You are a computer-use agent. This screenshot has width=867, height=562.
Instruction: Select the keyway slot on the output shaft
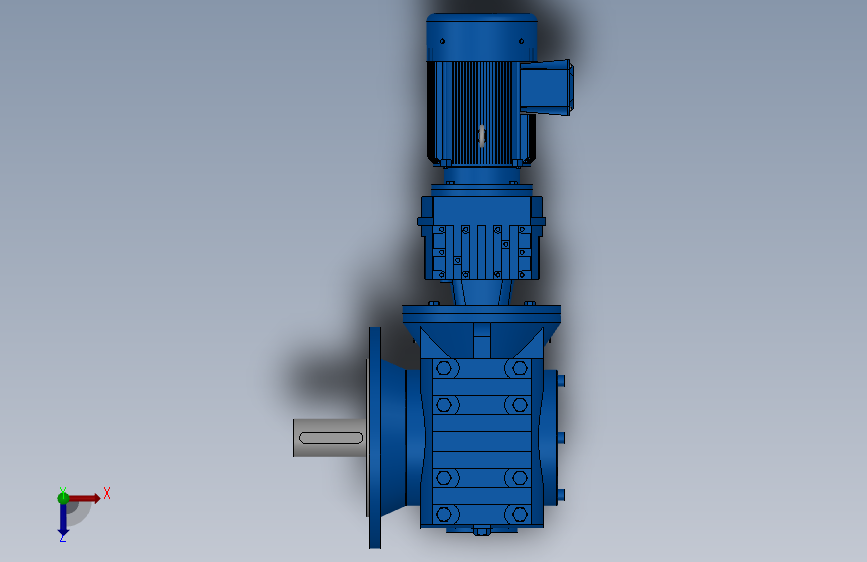(x=331, y=438)
